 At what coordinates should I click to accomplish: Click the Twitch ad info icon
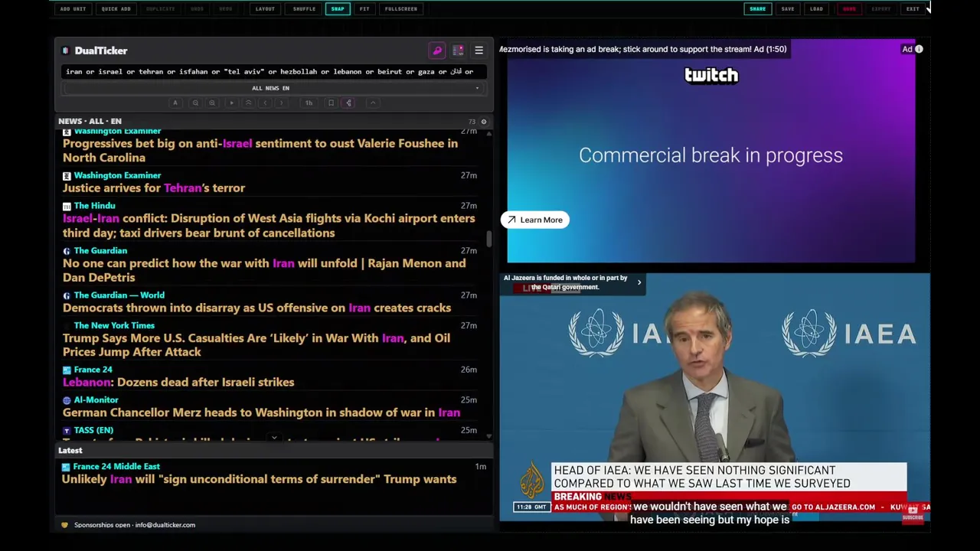[919, 49]
